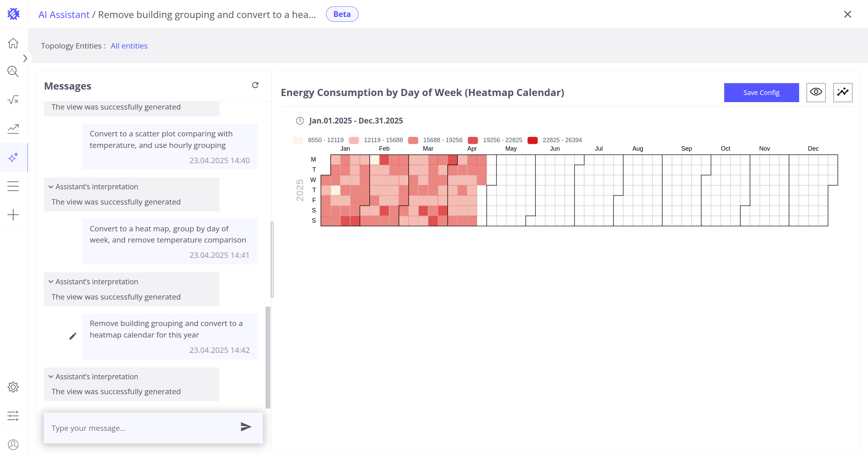Edit the last sent message with pencil

(x=73, y=336)
